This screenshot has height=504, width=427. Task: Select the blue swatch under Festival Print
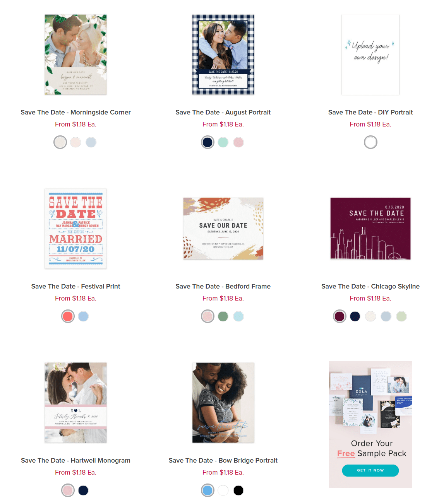pyautogui.click(x=83, y=316)
